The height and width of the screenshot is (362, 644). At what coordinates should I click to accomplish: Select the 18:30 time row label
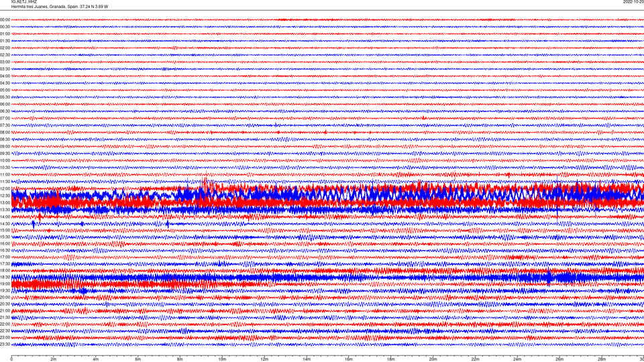point(5,278)
